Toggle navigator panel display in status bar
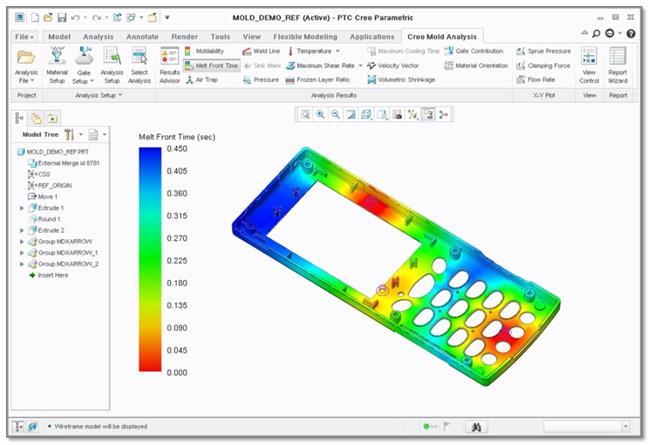This screenshot has width=654, height=445. coord(18,426)
